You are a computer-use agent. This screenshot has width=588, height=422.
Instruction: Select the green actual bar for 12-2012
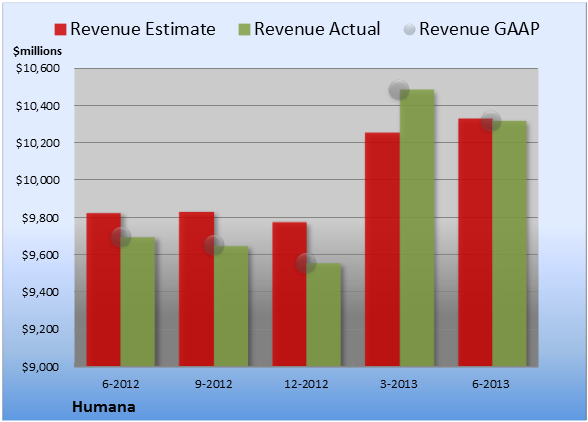(324, 315)
